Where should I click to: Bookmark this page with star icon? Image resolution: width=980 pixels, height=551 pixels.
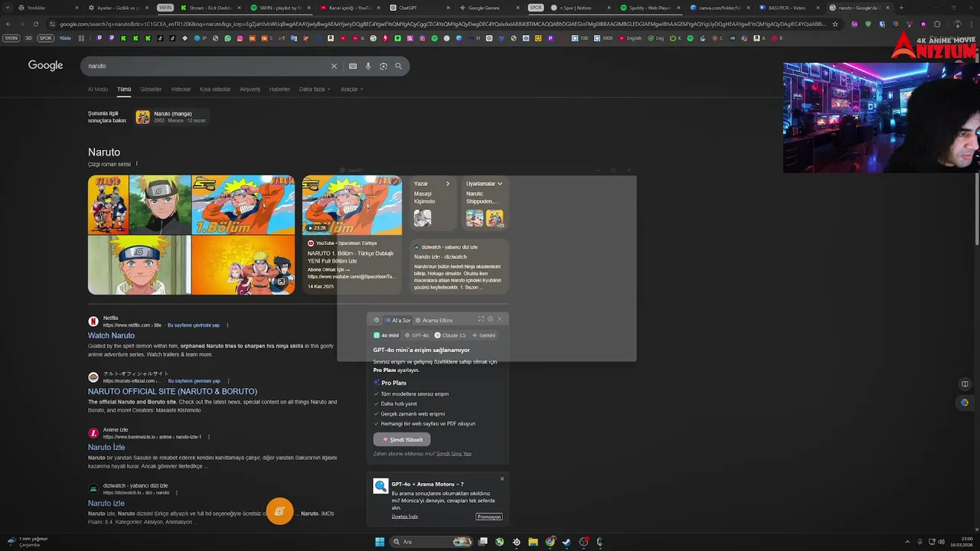(x=835, y=24)
